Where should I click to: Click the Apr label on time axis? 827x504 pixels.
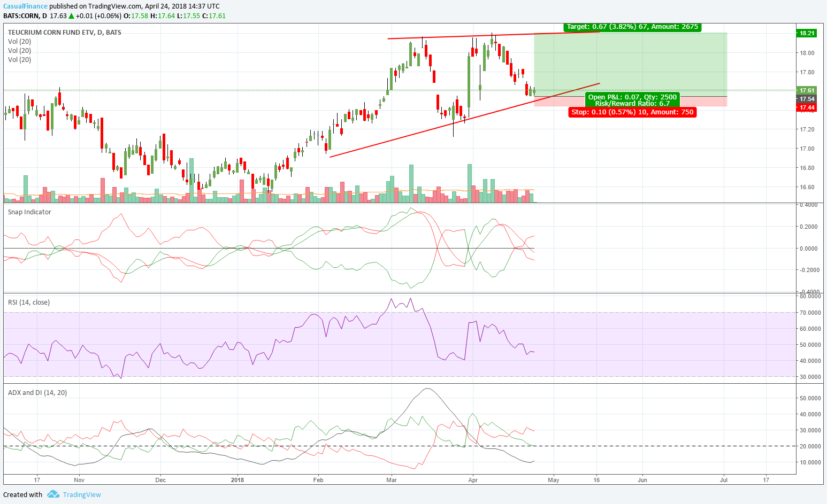point(473,480)
